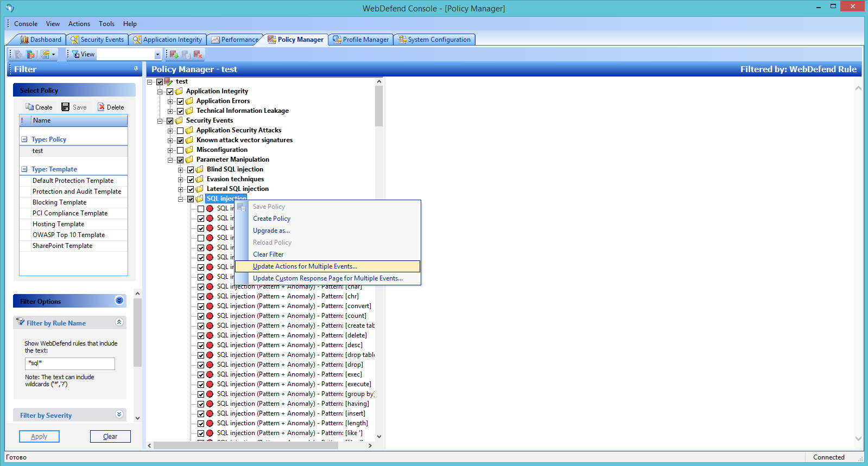This screenshot has height=466, width=868.
Task: Choose Clear Filter in context menu
Action: coord(327,254)
